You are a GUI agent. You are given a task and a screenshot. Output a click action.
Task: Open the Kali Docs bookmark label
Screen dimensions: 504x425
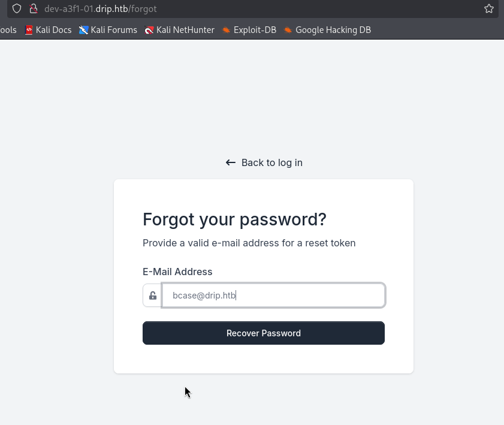(x=53, y=30)
